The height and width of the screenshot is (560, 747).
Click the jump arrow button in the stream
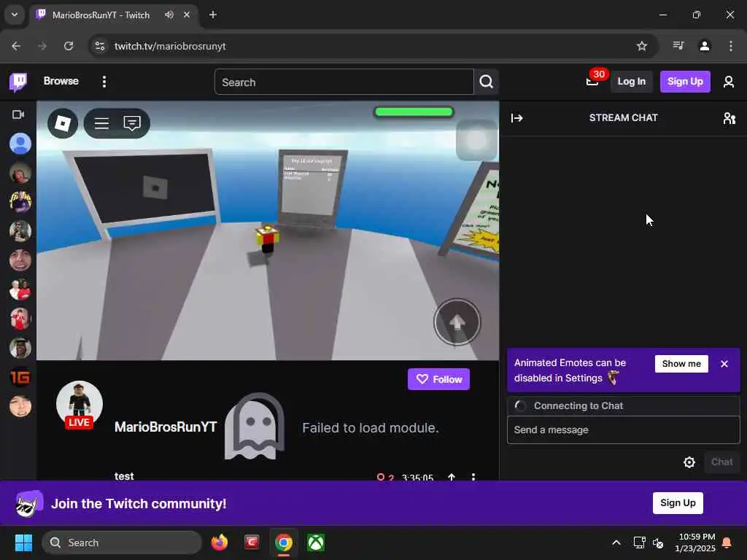tap(457, 322)
